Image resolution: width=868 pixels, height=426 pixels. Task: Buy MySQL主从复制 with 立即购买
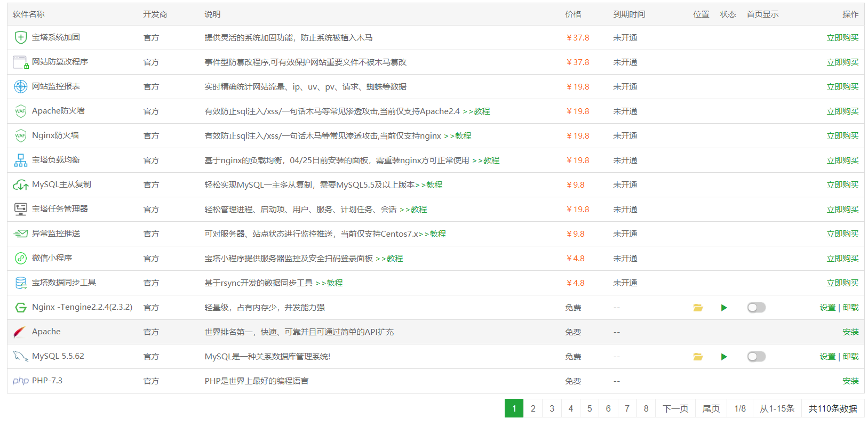click(843, 185)
